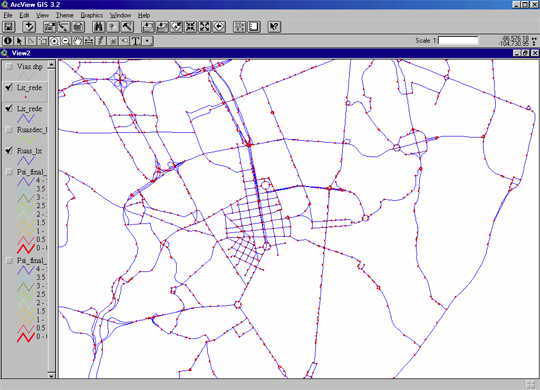Select the Pointer arrow tool
The image size is (540, 390).
tap(19, 41)
